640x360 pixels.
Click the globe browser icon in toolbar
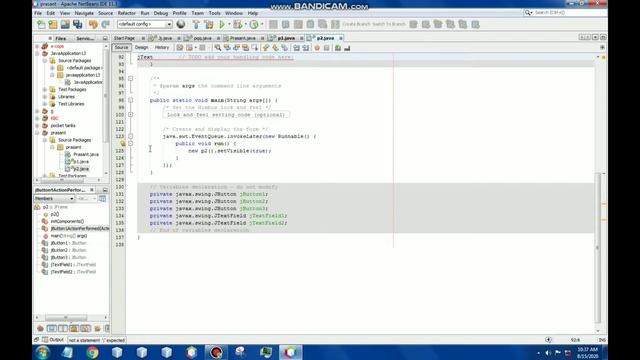click(181, 24)
